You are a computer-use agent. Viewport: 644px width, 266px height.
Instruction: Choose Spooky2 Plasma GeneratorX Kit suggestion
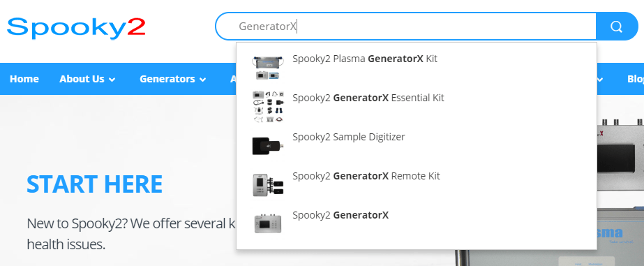coord(417,67)
